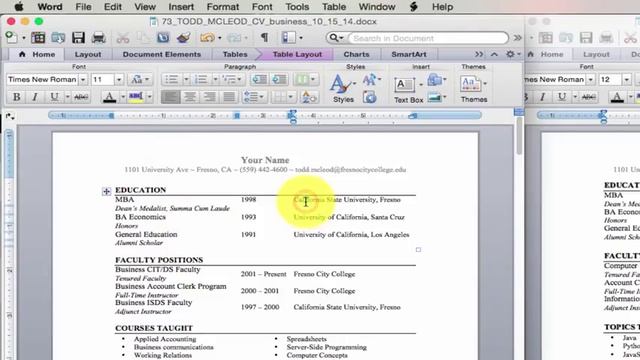Click the Print icon in front window
640x360 pixels.
(98, 38)
